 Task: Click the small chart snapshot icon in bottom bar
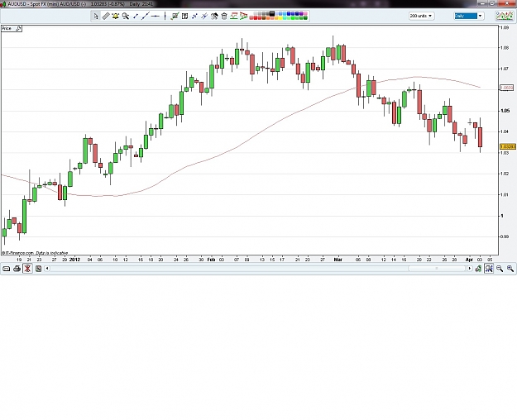click(x=38, y=269)
